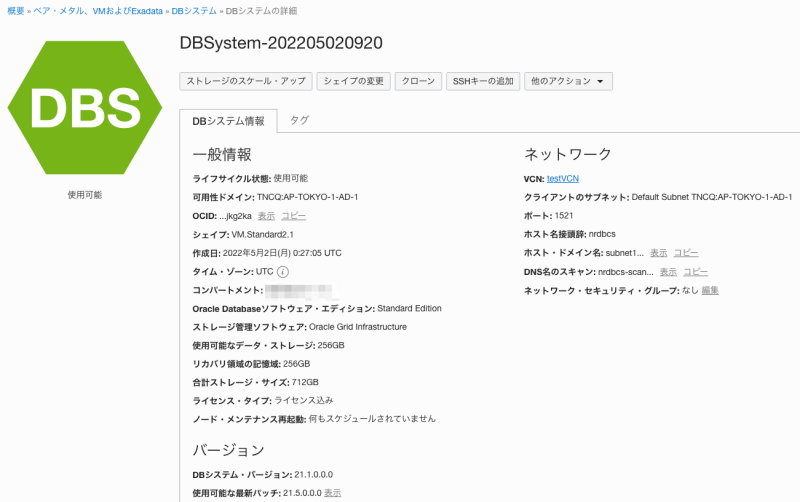Open the 概要 breadcrumb link
The height and width of the screenshot is (502, 800).
[16, 10]
